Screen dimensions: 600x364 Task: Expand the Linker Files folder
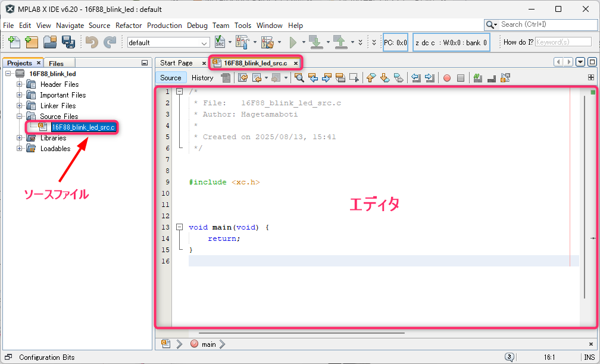coord(19,105)
